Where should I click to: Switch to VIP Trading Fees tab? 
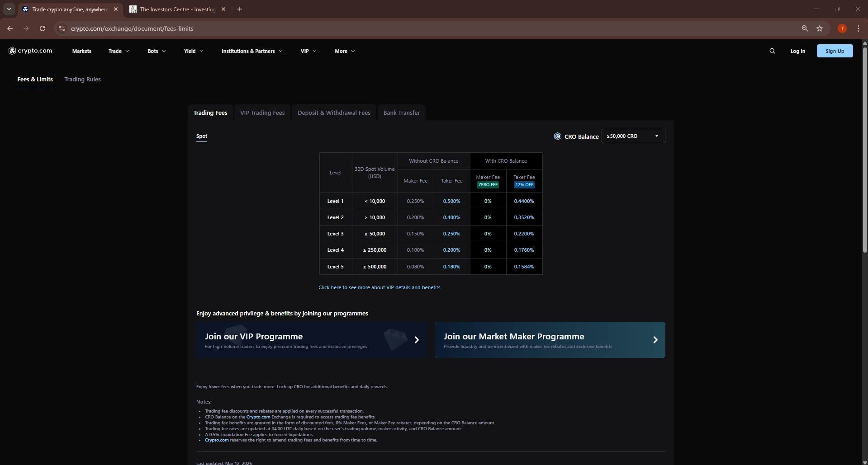(262, 113)
